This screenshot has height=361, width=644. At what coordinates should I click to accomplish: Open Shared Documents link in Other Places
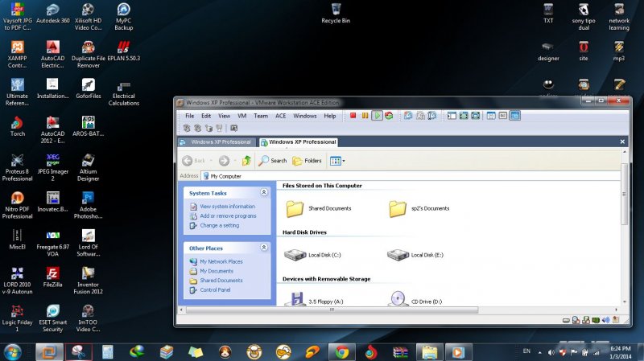click(221, 280)
